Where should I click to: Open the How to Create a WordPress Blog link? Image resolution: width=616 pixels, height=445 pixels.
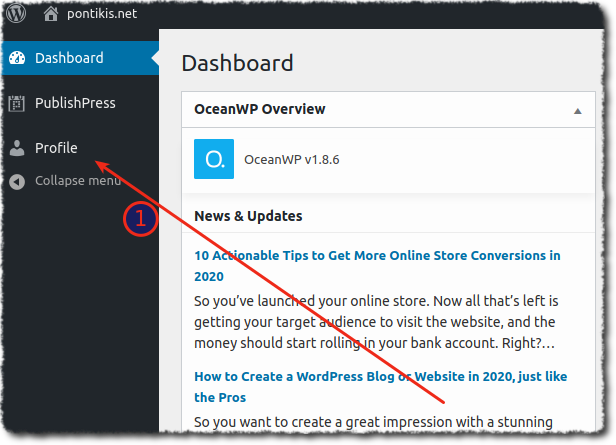click(381, 387)
